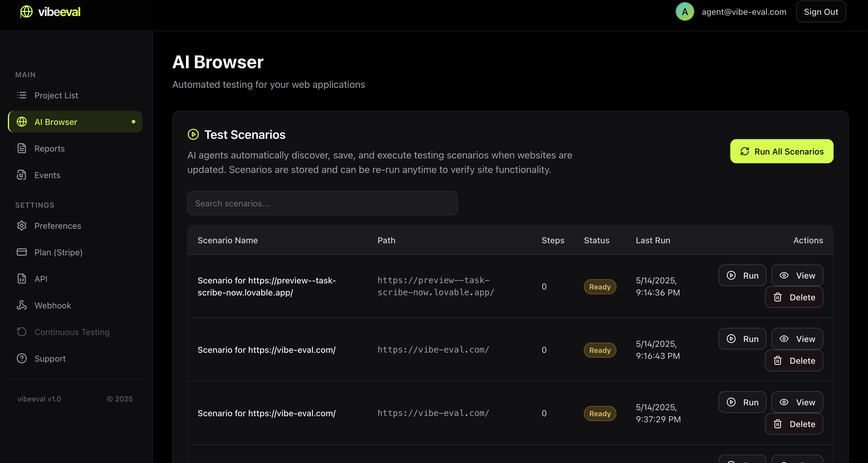
Task: Click the Steps column header
Action: (x=553, y=241)
